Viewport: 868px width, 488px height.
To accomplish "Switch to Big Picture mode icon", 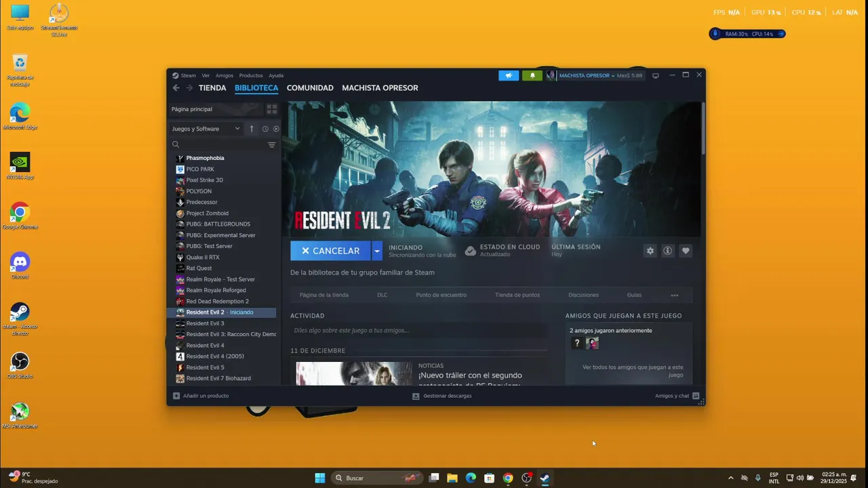I will (656, 75).
